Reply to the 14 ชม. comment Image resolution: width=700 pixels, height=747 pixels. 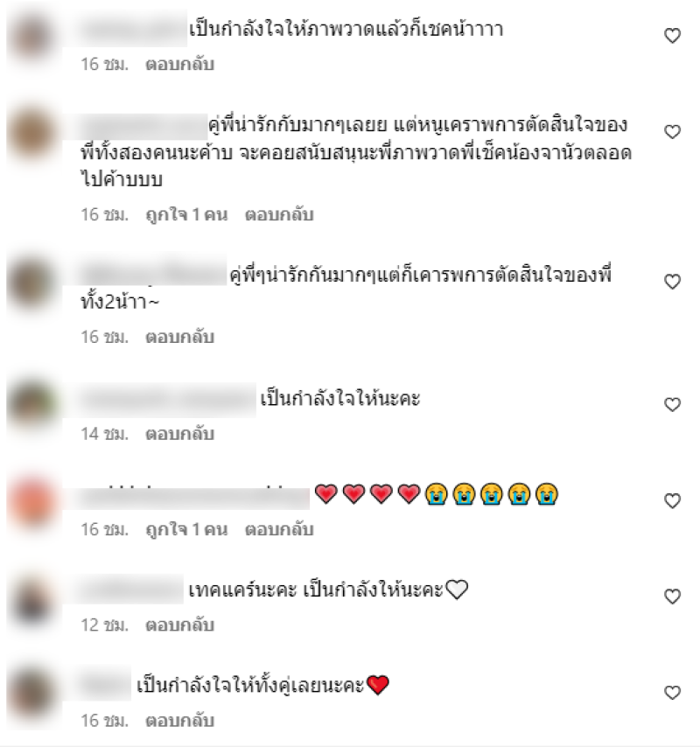179,434
